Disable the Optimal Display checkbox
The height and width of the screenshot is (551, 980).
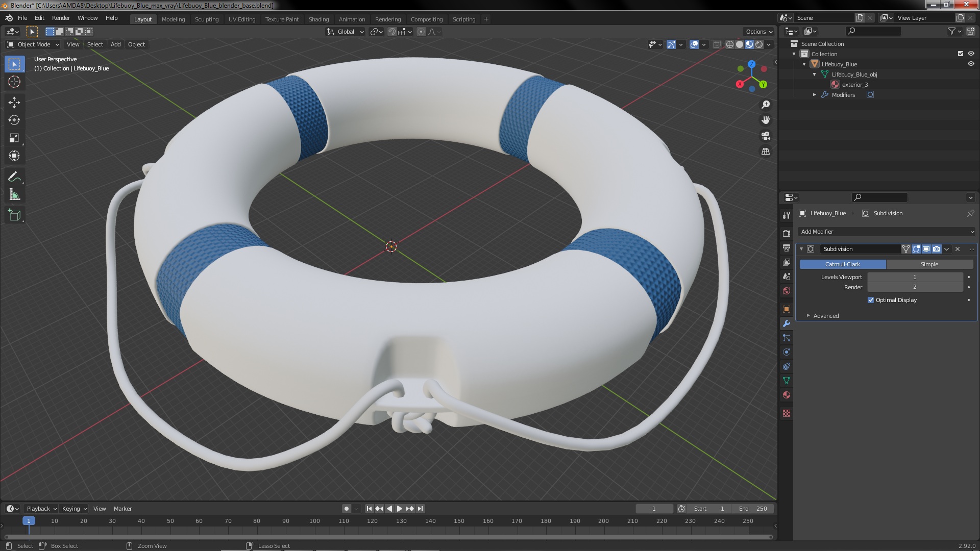click(871, 300)
